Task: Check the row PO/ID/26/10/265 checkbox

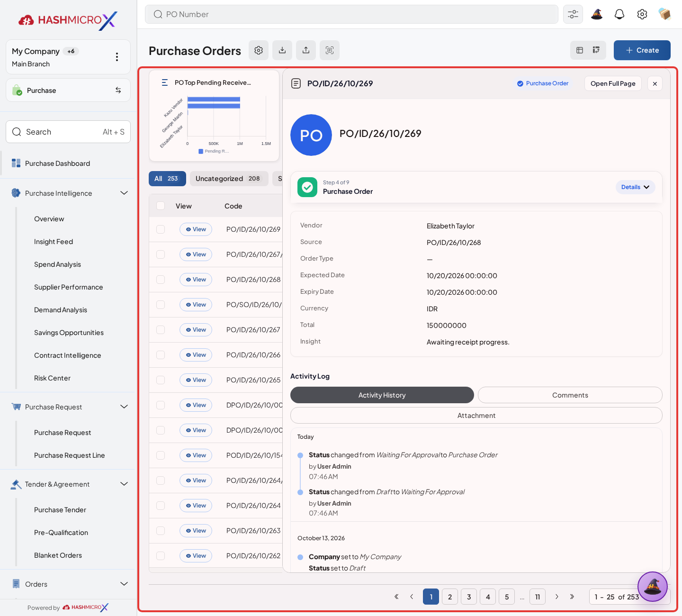Action: point(161,380)
